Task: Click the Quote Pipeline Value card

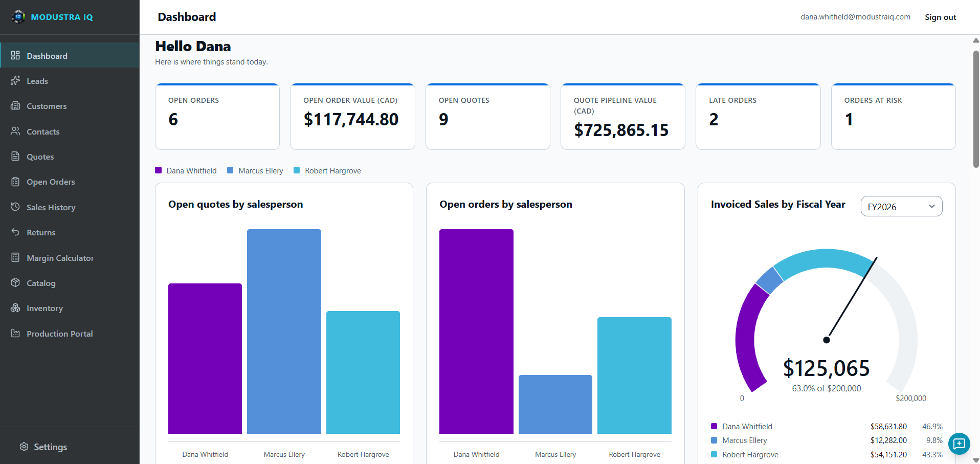Action: [x=623, y=116]
